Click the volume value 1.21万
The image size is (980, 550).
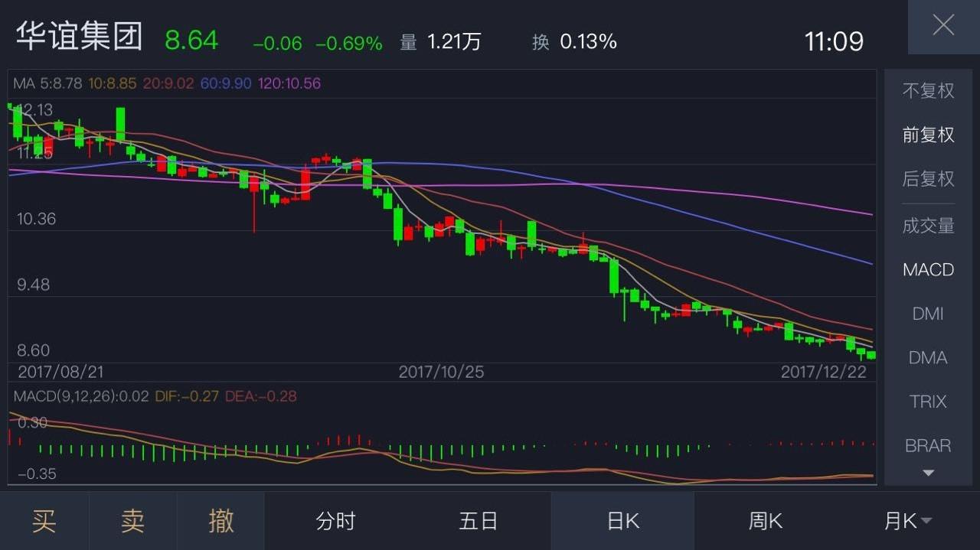point(454,41)
